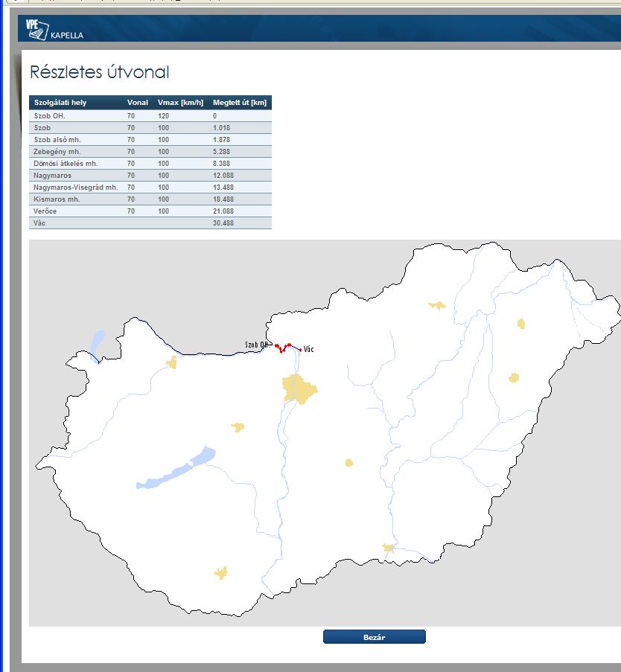Click the Dömösi átkelés mh. row

point(150,163)
